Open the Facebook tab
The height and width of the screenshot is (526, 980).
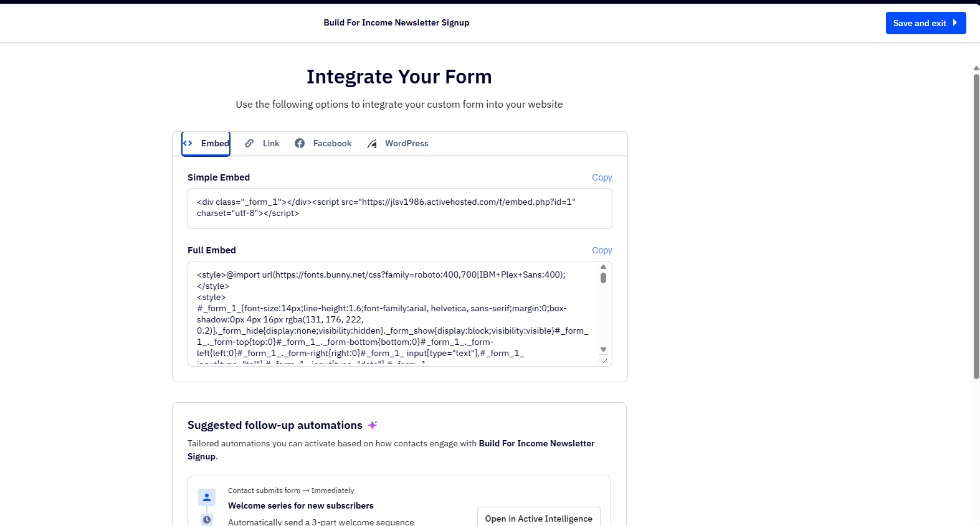(323, 144)
